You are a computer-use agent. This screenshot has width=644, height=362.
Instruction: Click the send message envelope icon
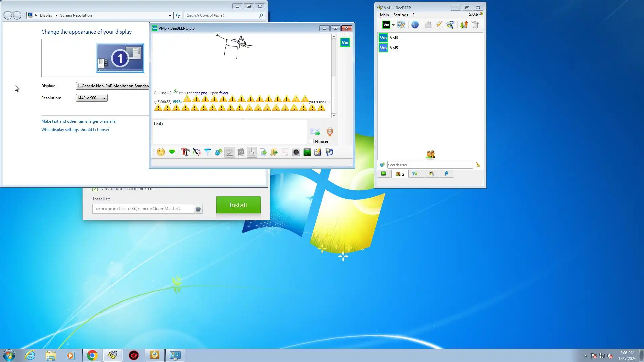(315, 132)
